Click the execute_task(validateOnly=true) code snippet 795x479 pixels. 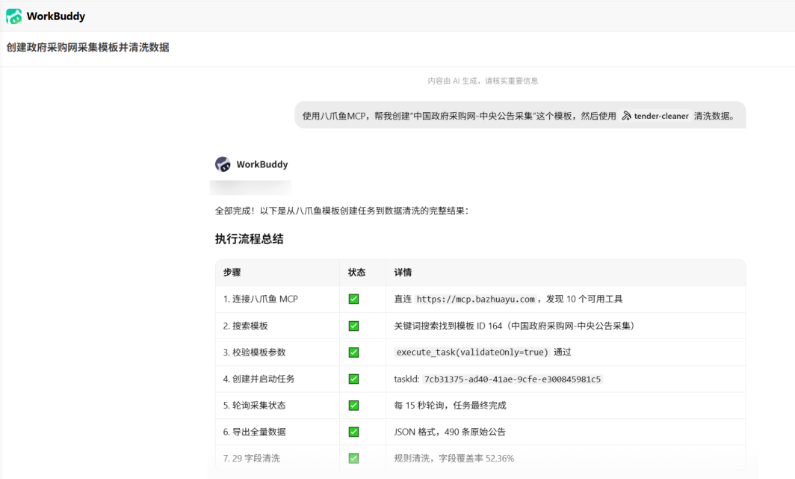point(472,352)
